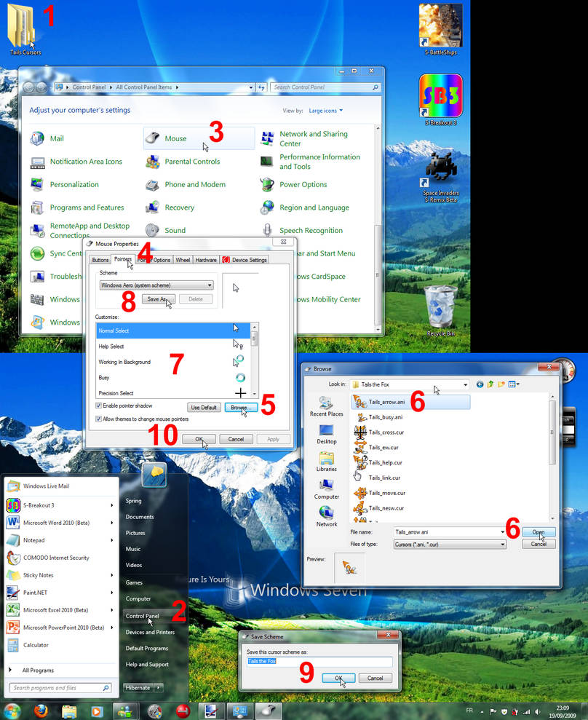Open Devices and Printers from Start menu
Screen dimensions: 588x720
point(150,632)
